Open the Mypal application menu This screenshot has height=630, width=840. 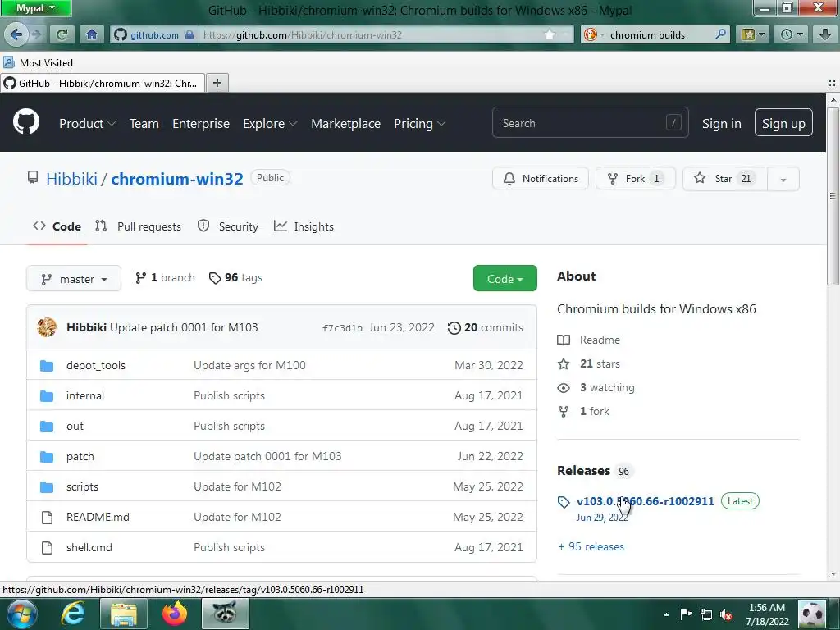point(35,8)
